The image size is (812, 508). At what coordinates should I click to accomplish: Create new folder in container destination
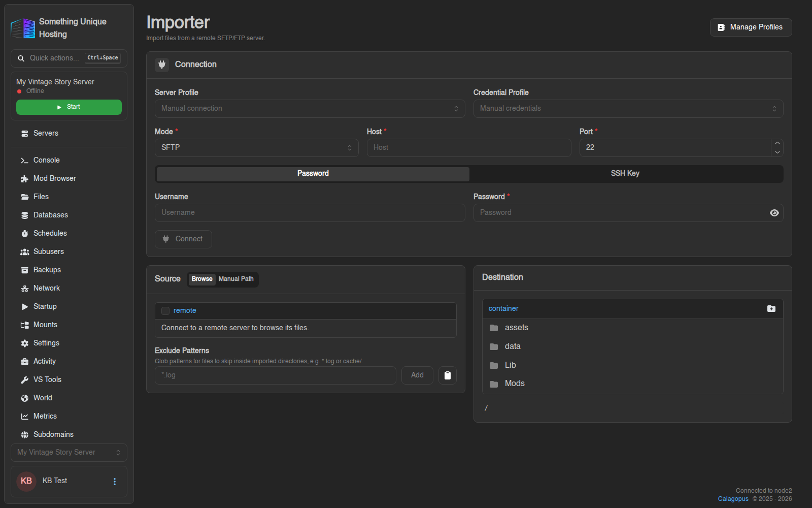[771, 309]
